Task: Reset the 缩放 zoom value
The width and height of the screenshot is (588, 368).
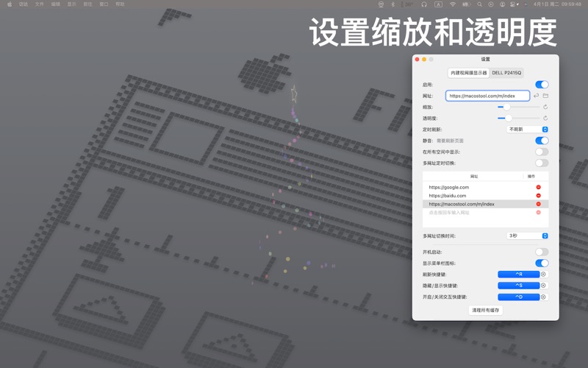Action: [545, 107]
